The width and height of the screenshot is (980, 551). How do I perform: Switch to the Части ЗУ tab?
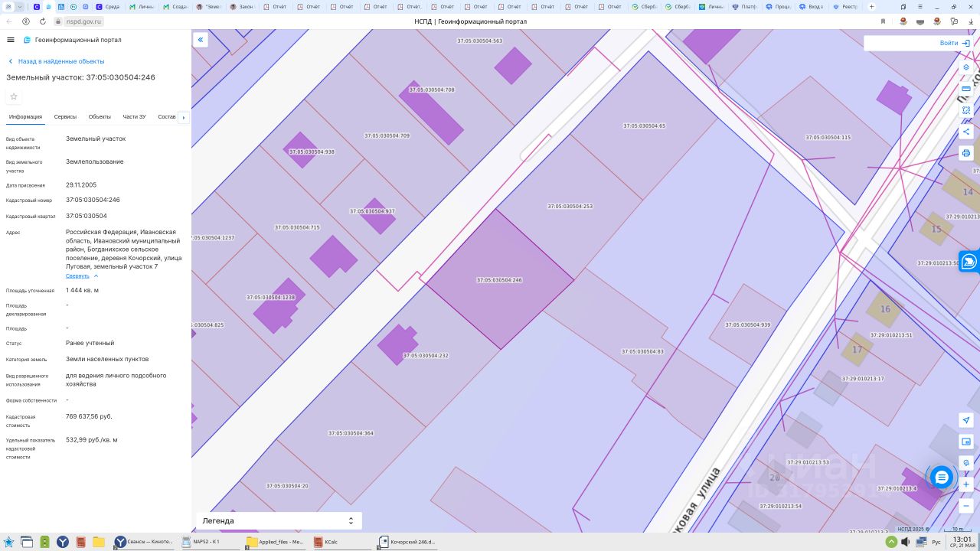134,117
